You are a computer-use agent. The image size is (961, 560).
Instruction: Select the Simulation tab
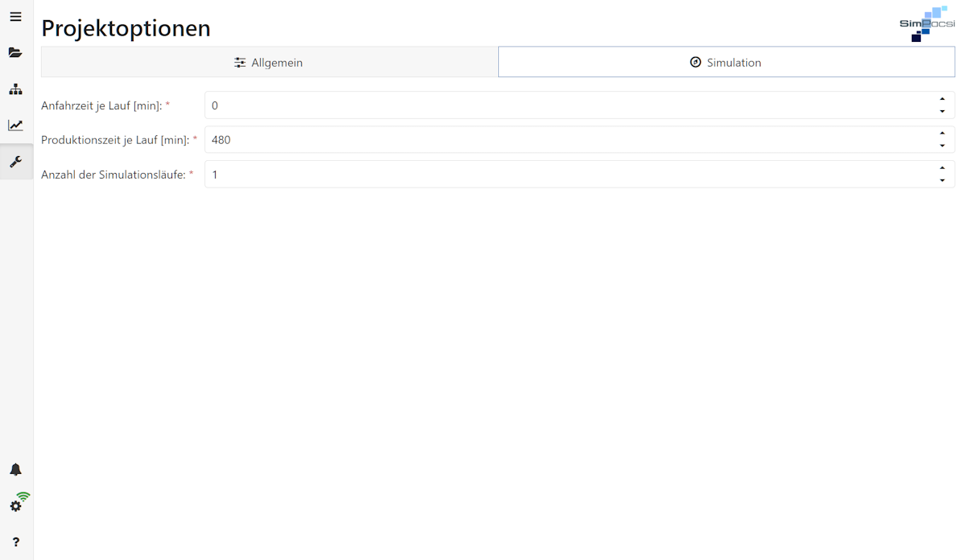[x=726, y=62]
